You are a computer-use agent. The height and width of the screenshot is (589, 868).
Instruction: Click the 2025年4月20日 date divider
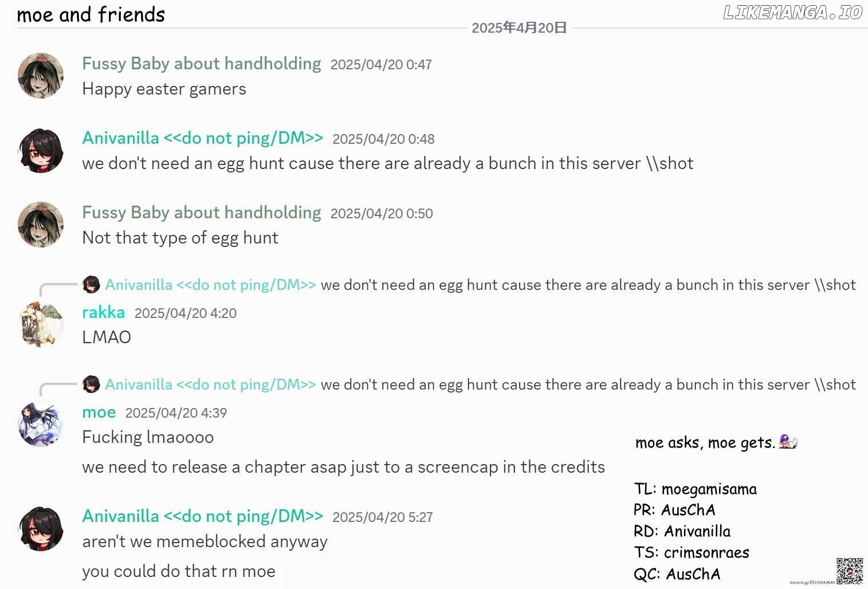(519, 28)
